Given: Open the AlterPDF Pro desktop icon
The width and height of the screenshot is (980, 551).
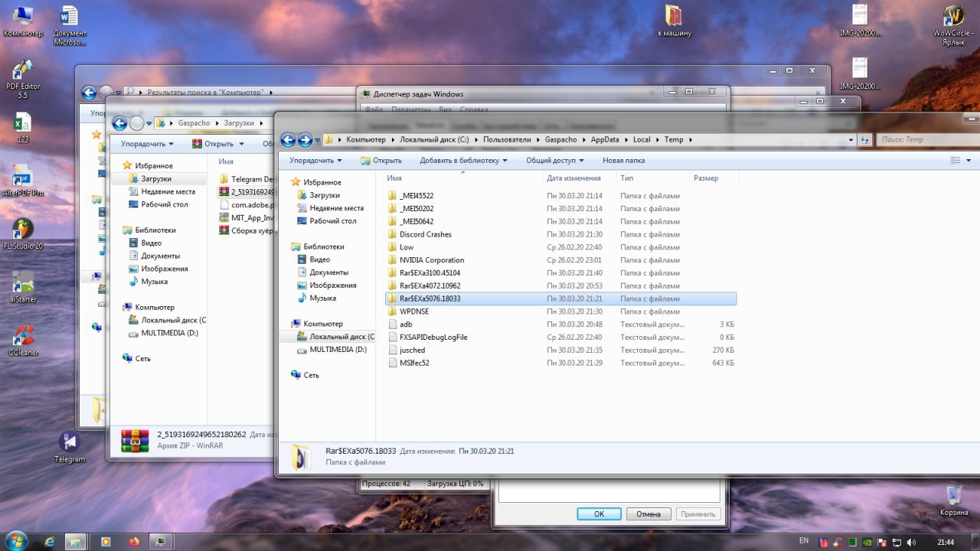Looking at the screenshot, I should pos(23,181).
